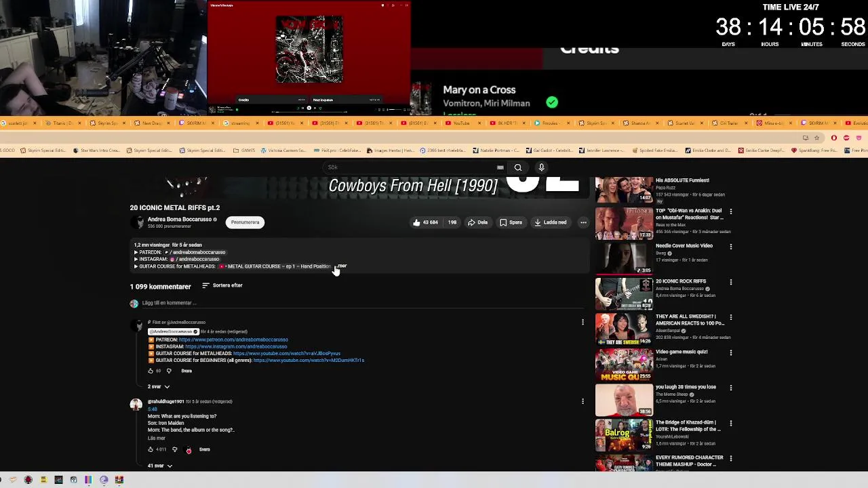868x488 pixels.
Task: Open options for you laugh 38 times video
Action: [x=730, y=388]
